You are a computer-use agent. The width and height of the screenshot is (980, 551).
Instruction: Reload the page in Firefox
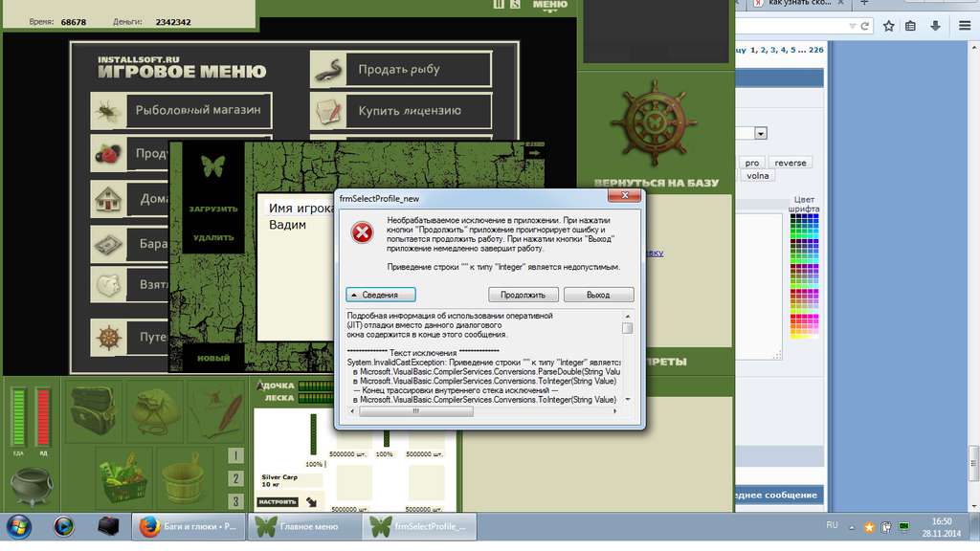(865, 26)
